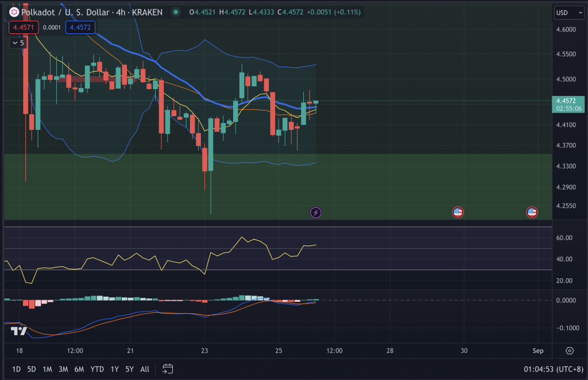Screen dimensions: 588x380
Task: Open the USD currency dropdown
Action: 569,13
